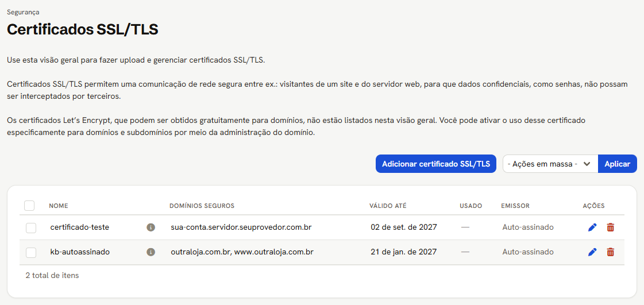Edit the certificado-teste certificate with the pencil icon
The width and height of the screenshot is (644, 305).
tap(592, 227)
